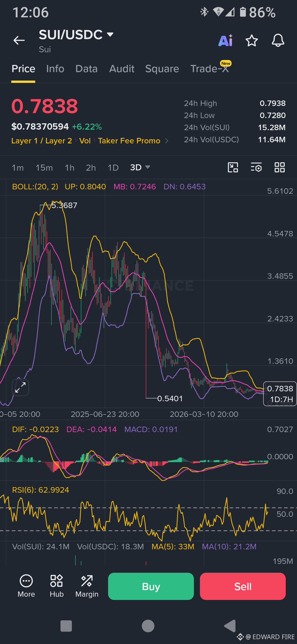Switch to the Price tab
This screenshot has height=644, width=297.
tap(23, 69)
